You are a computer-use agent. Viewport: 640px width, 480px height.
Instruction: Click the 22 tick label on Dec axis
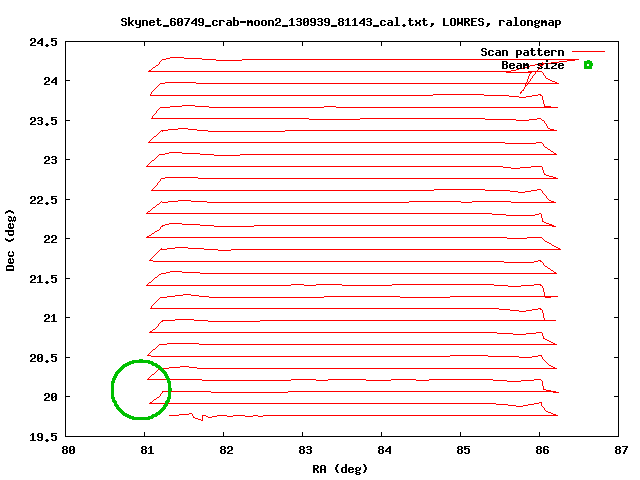[51, 239]
